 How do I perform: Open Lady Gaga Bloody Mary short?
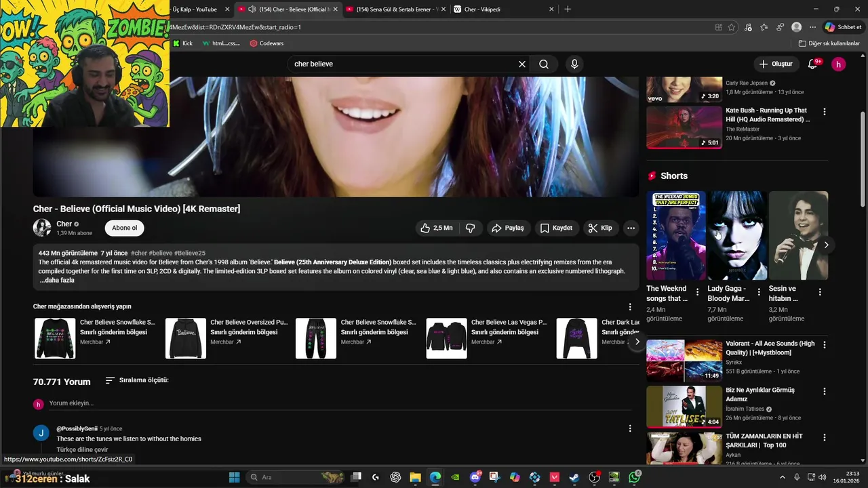click(x=737, y=236)
